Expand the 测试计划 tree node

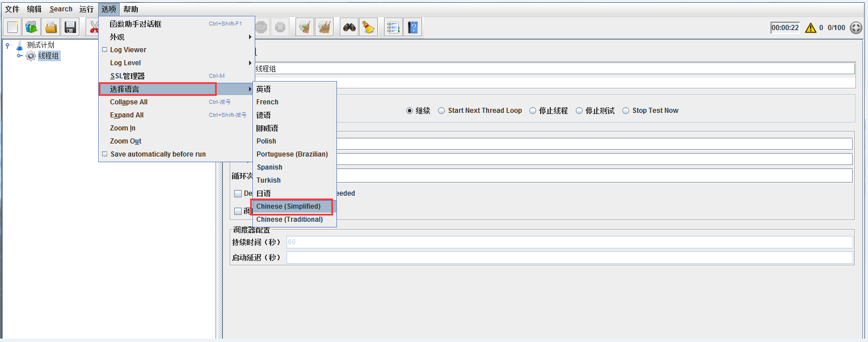6,44
